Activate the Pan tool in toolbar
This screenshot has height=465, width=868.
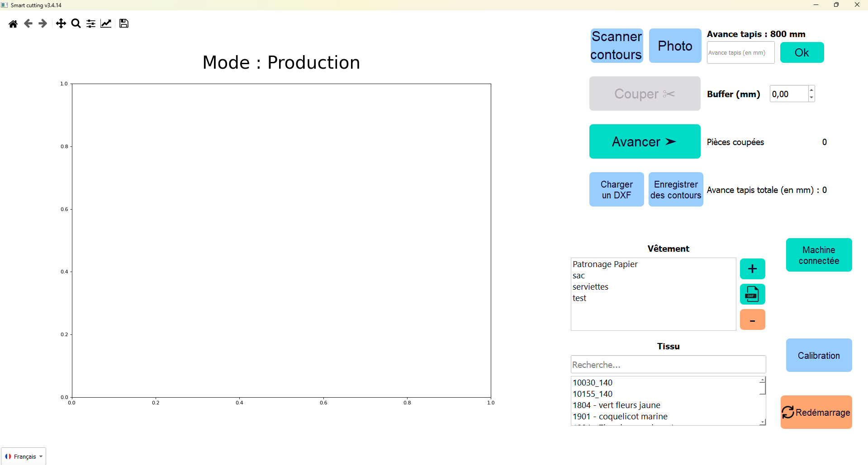coord(61,23)
